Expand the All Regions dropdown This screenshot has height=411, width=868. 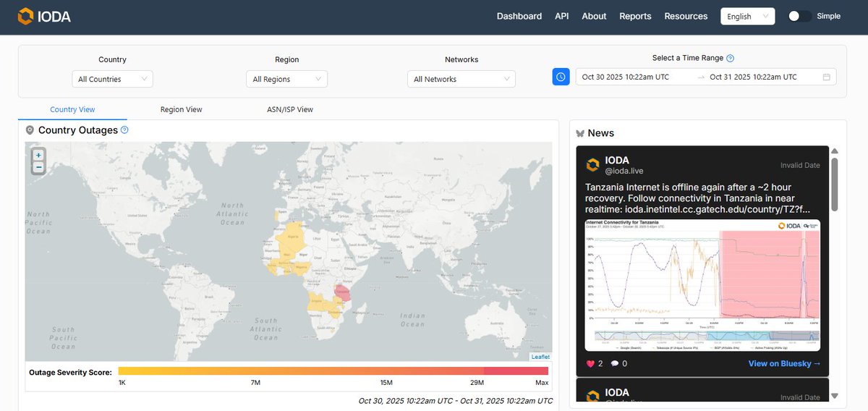[x=287, y=79]
